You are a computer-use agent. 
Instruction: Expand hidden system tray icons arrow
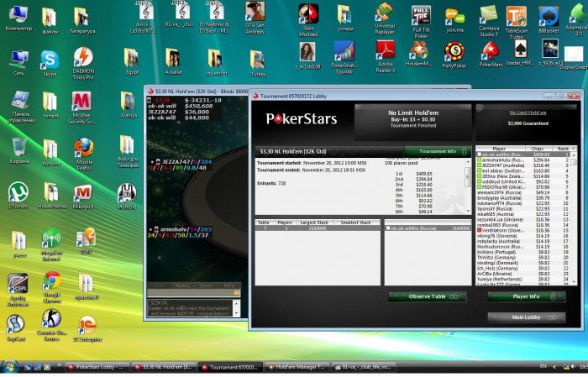pos(555,367)
